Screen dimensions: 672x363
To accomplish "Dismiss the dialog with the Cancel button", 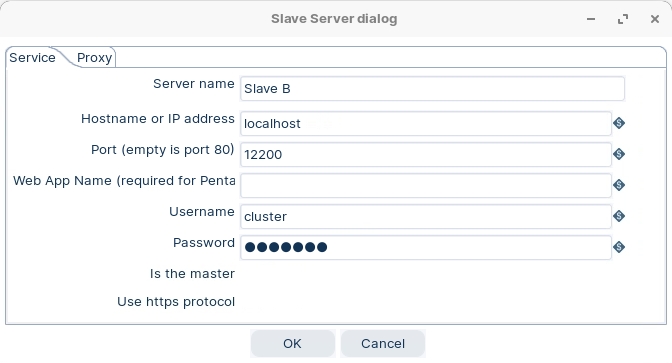I will [383, 343].
